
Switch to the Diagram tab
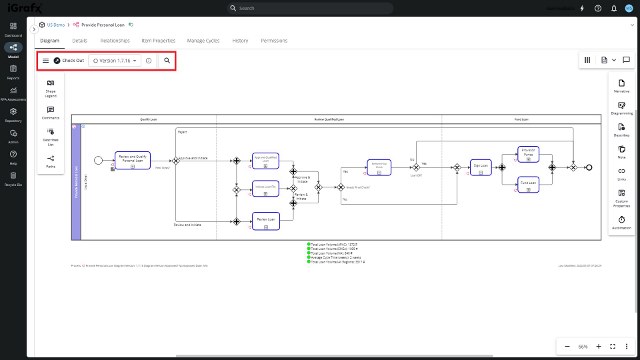coord(50,40)
